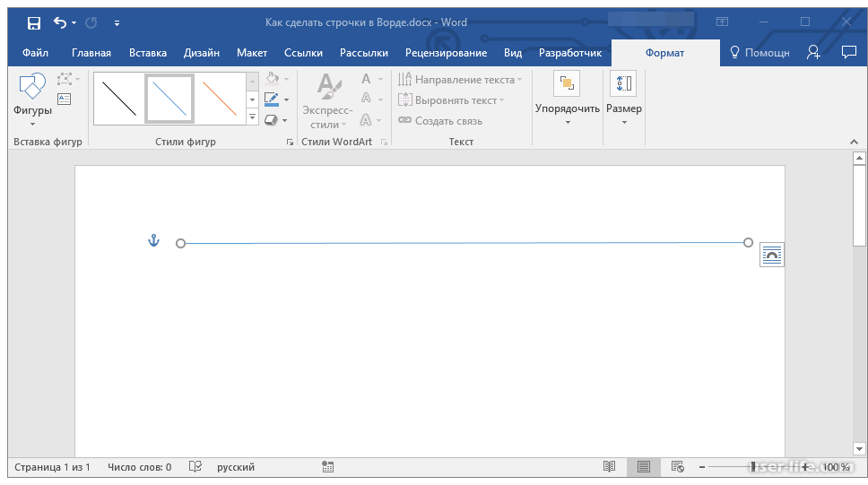Switch to Print Layout view
The height and width of the screenshot is (485, 868).
point(643,467)
